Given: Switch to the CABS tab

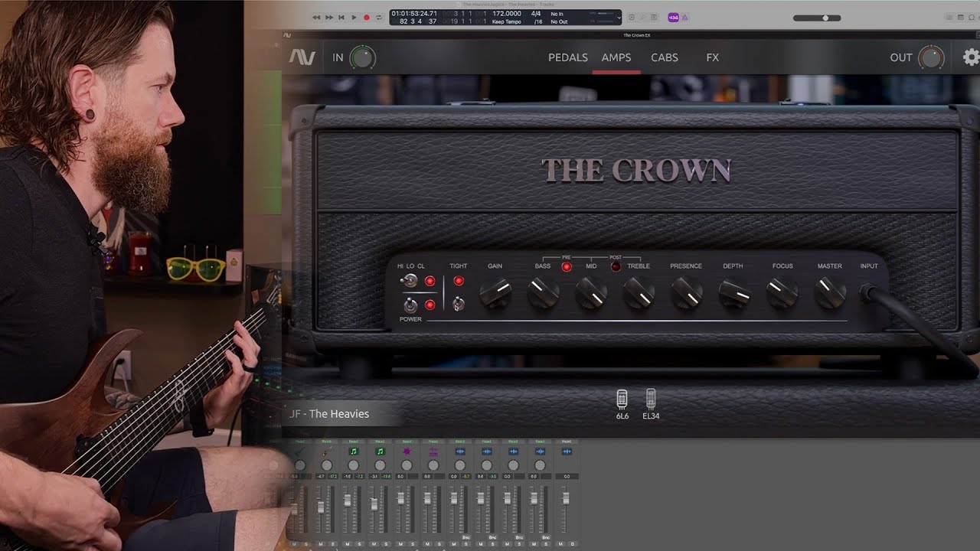Looking at the screenshot, I should coord(665,57).
